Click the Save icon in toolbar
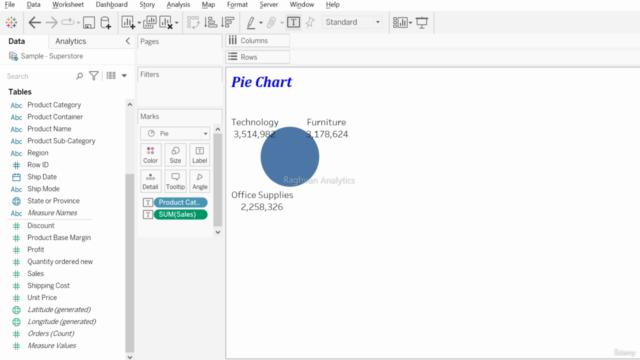Image resolution: width=640 pixels, height=360 pixels. pyautogui.click(x=89, y=22)
